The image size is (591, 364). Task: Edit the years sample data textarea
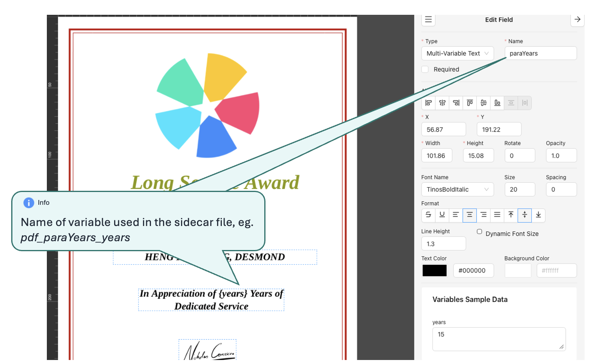point(499,339)
